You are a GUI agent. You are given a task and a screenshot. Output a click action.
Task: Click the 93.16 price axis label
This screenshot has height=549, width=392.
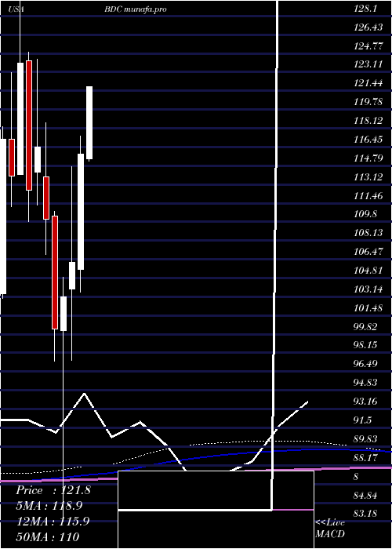(x=366, y=402)
